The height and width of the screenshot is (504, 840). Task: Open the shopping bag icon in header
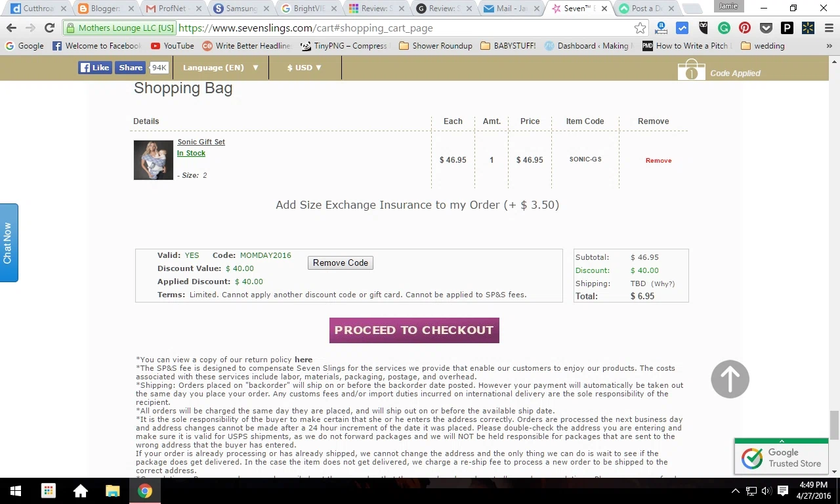click(x=691, y=70)
